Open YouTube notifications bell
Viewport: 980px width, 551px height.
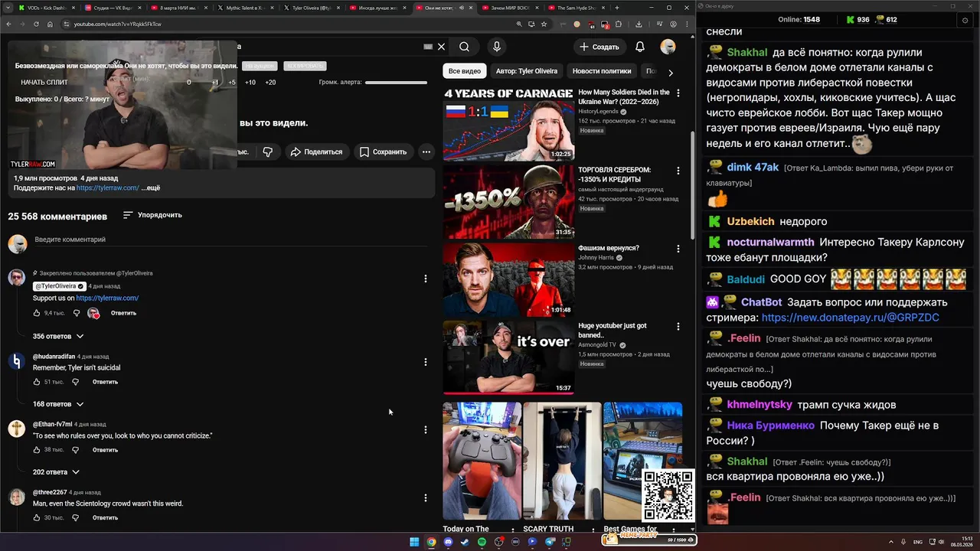(640, 47)
